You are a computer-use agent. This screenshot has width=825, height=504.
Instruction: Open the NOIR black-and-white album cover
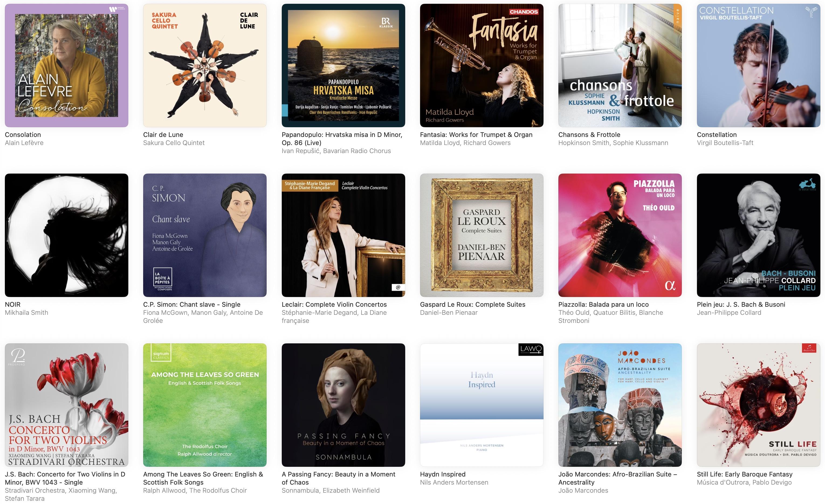click(x=66, y=235)
